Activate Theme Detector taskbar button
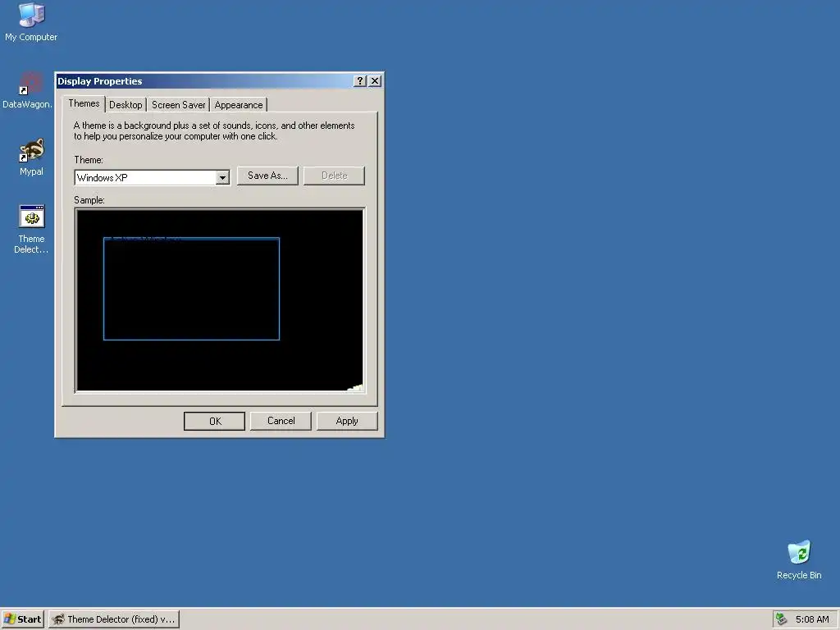This screenshot has height=630, width=840. point(114,619)
